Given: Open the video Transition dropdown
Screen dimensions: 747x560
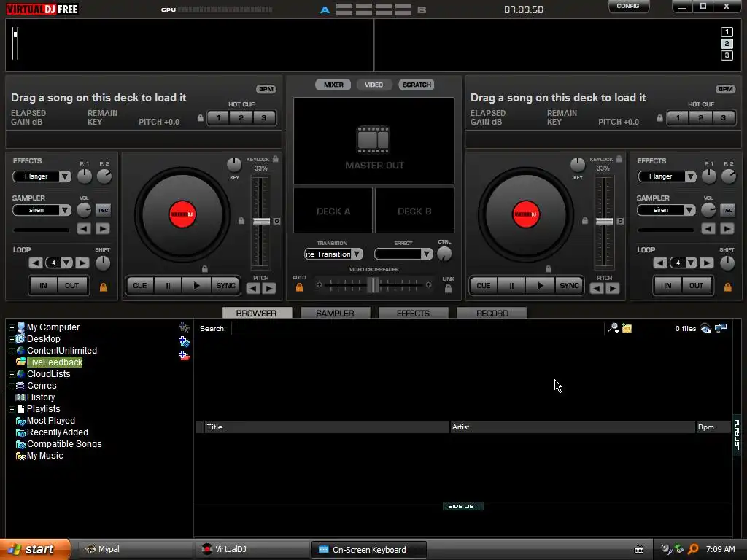Looking at the screenshot, I should click(x=357, y=254).
